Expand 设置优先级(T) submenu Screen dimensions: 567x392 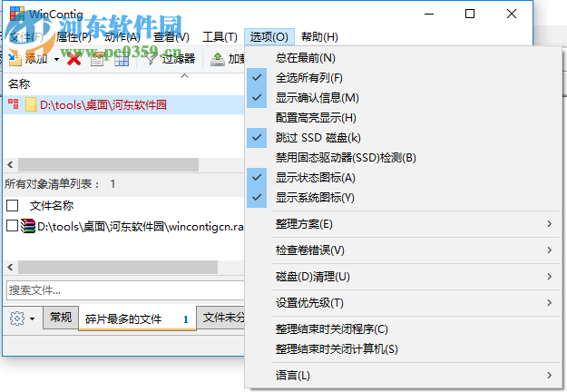click(x=403, y=303)
